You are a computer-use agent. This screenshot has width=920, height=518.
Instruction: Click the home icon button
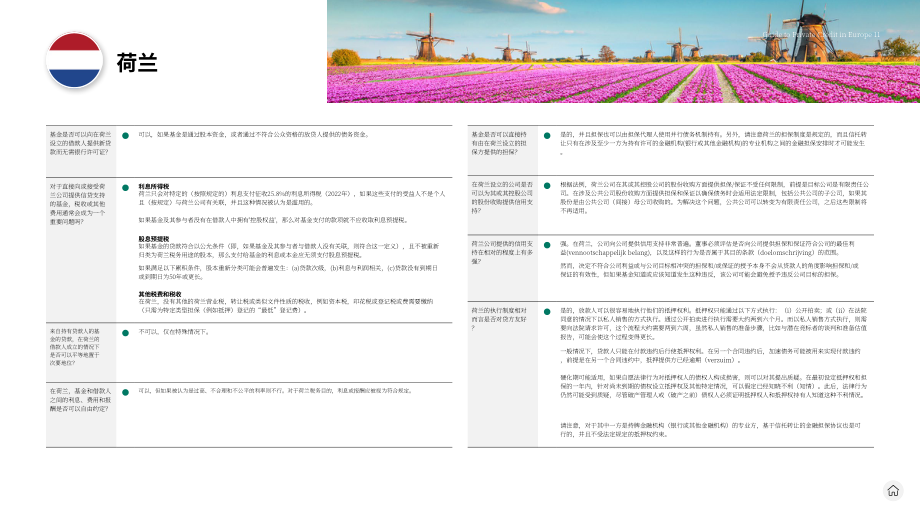pyautogui.click(x=893, y=490)
